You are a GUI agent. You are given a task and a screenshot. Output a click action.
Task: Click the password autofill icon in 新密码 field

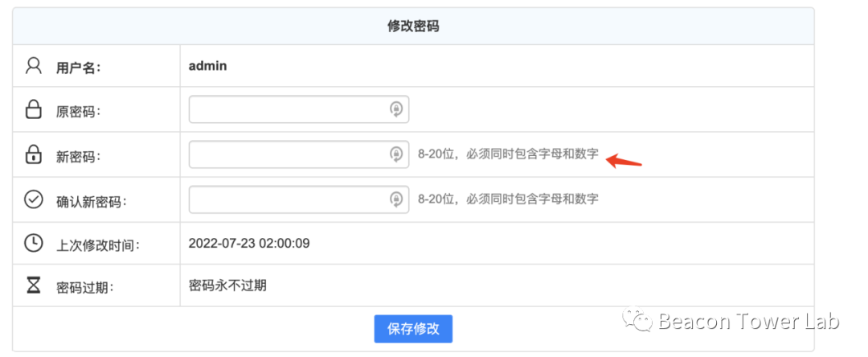tap(395, 154)
